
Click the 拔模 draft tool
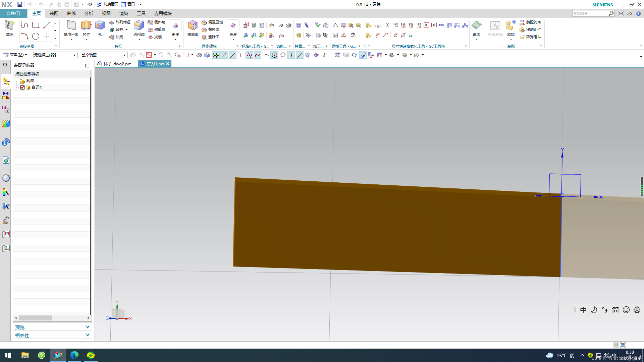(x=155, y=37)
